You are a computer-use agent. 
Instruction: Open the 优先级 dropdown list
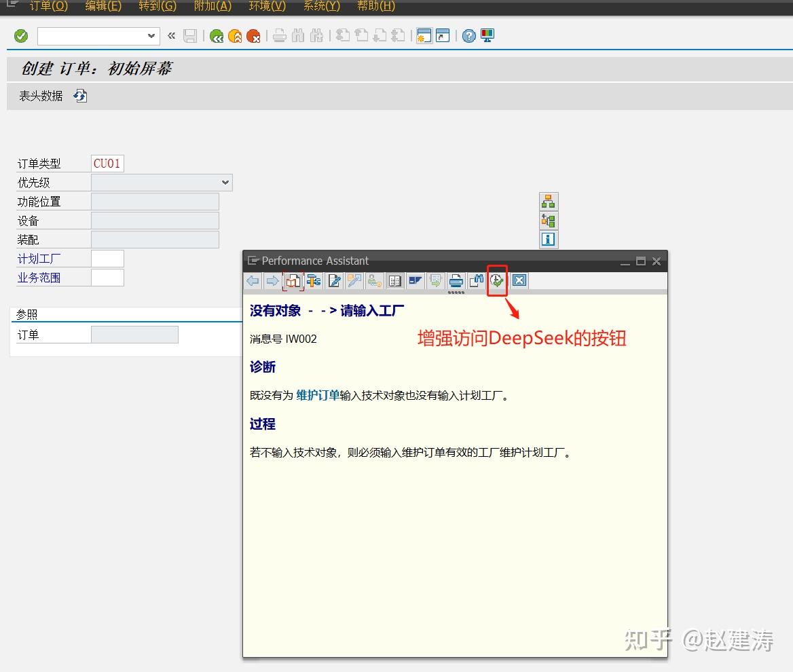click(225, 182)
